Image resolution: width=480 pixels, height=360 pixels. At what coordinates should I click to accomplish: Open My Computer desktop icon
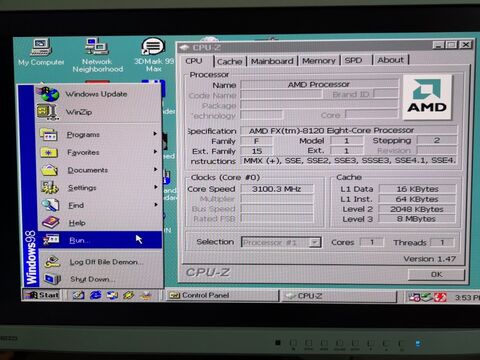(41, 52)
